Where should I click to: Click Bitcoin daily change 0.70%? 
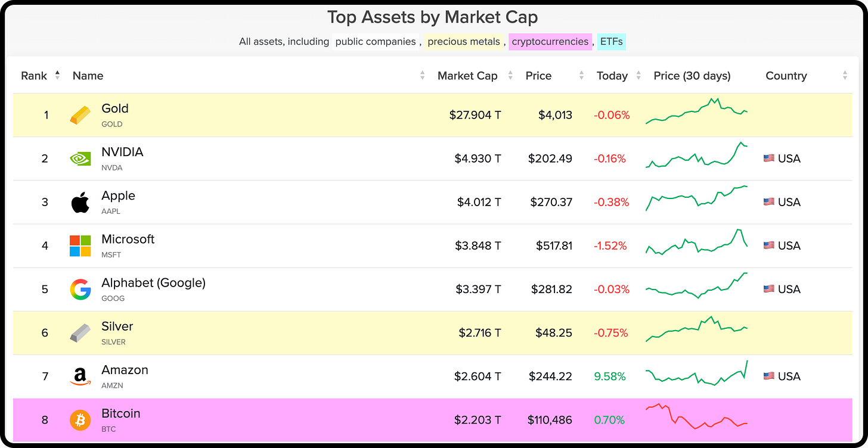click(609, 420)
